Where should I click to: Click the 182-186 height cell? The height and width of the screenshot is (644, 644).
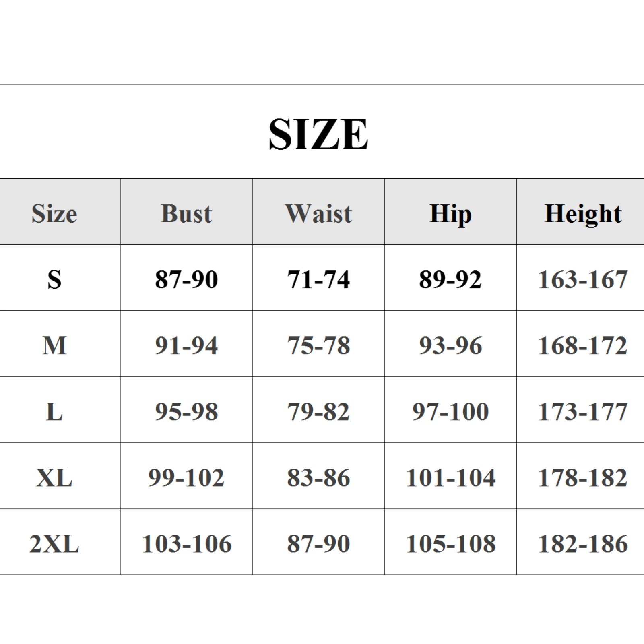click(x=583, y=544)
